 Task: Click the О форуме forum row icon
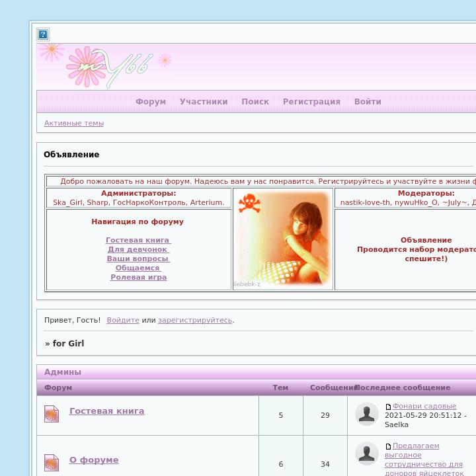(52, 463)
